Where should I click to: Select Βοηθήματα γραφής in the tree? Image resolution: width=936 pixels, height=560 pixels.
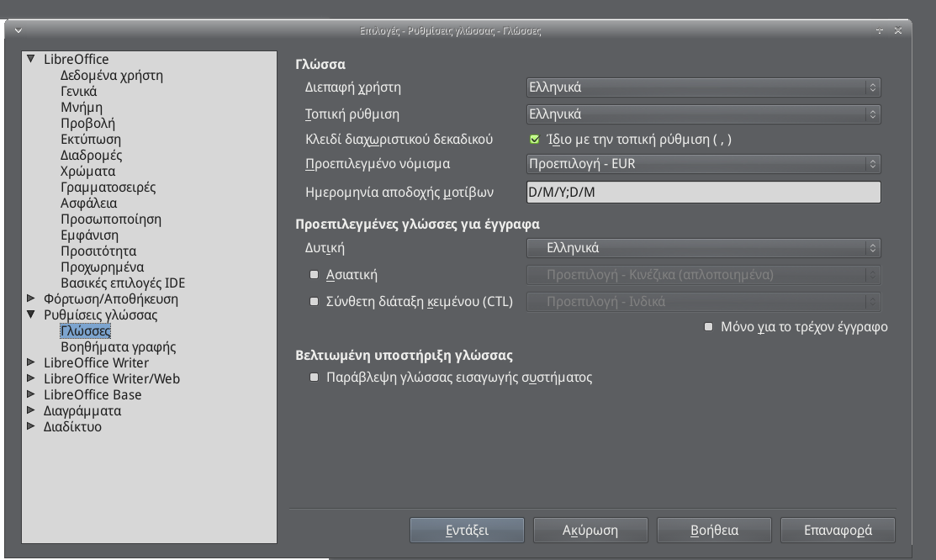pyautogui.click(x=118, y=347)
